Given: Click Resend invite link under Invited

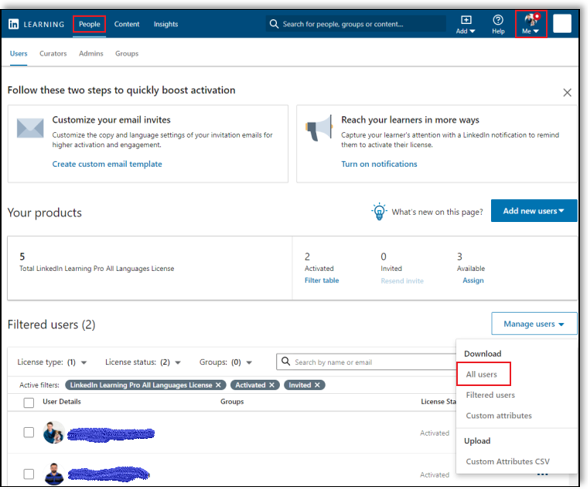Looking at the screenshot, I should coord(402,281).
